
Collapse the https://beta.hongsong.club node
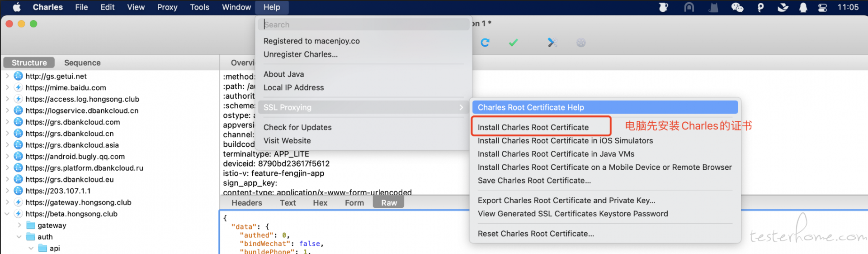pos(7,214)
